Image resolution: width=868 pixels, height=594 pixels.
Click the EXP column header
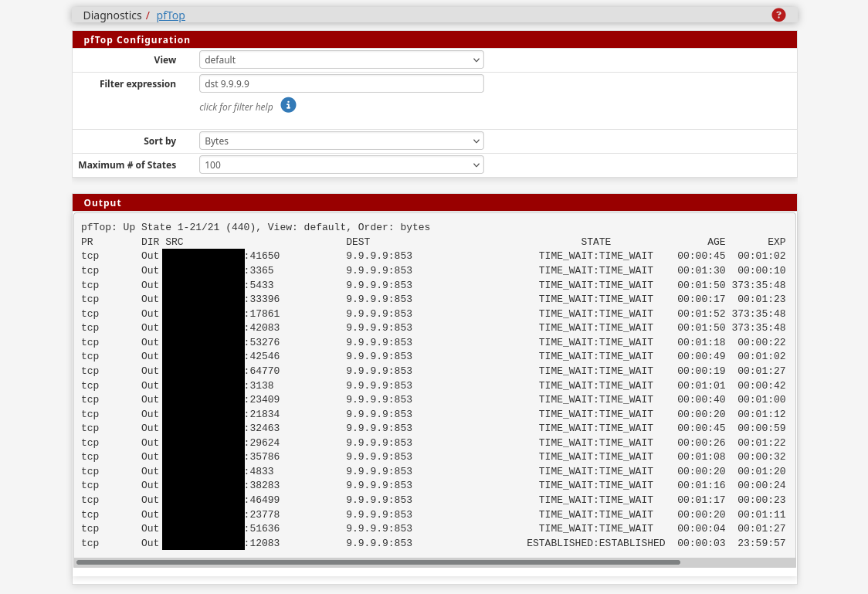click(777, 242)
